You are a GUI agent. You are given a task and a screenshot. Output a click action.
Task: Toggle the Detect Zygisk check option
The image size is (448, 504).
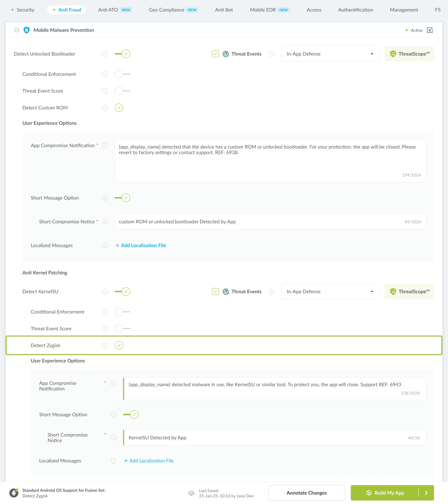tap(119, 345)
